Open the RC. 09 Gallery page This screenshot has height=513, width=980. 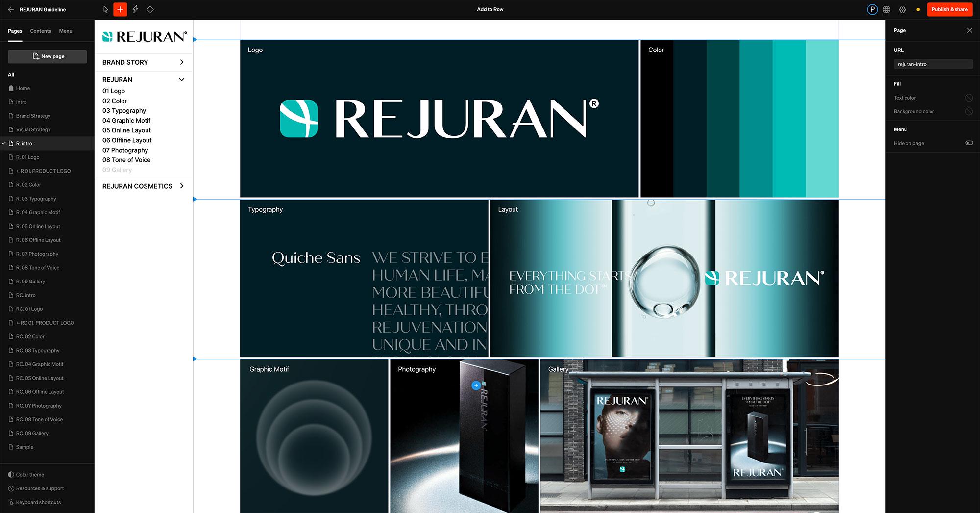pyautogui.click(x=32, y=433)
